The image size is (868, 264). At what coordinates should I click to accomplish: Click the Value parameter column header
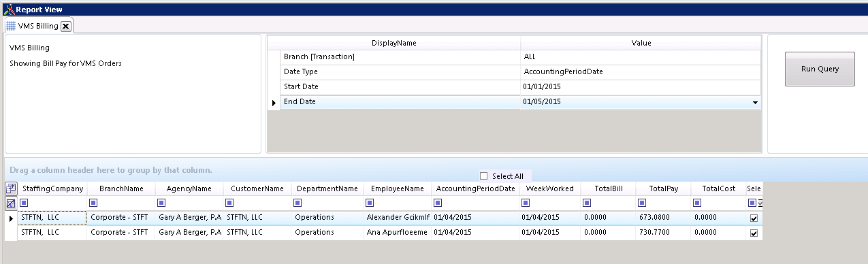point(641,43)
